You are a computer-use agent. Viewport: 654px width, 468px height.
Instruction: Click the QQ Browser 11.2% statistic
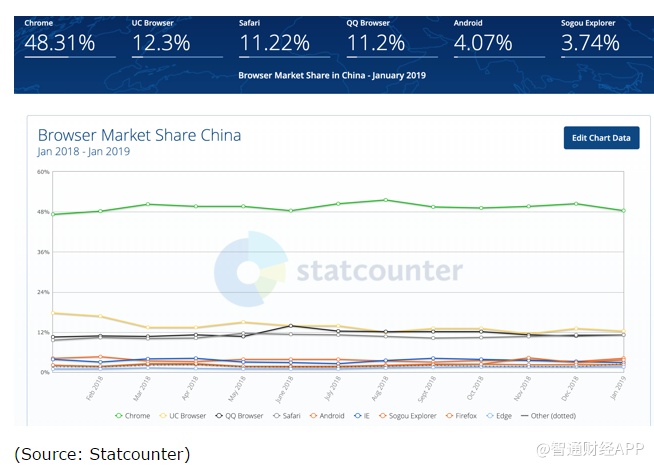376,42
